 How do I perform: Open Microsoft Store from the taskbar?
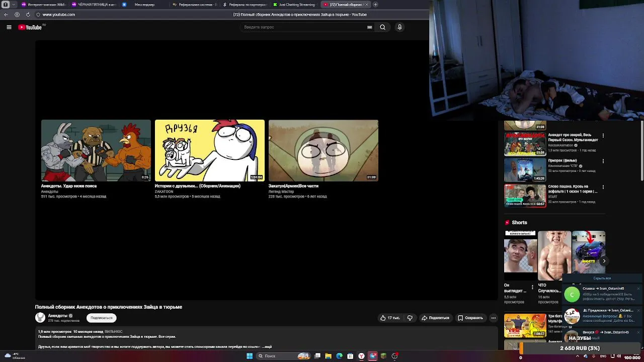click(x=350, y=356)
